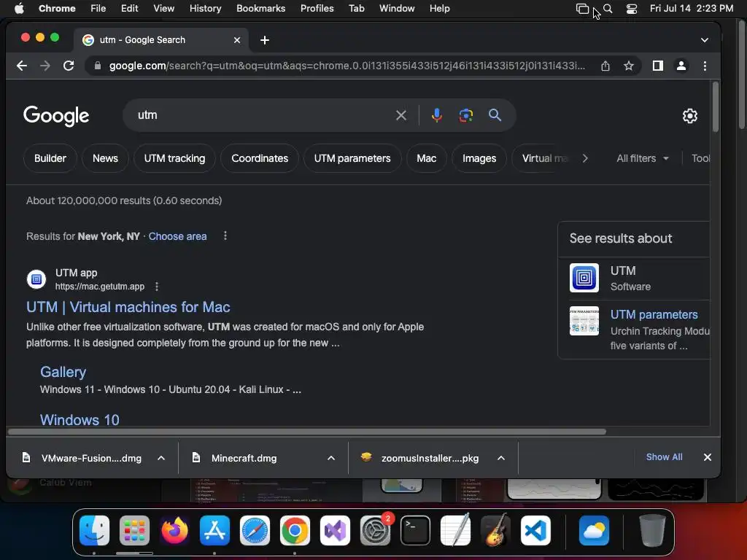Select the News filter chip
The image size is (747, 560).
coord(105,158)
